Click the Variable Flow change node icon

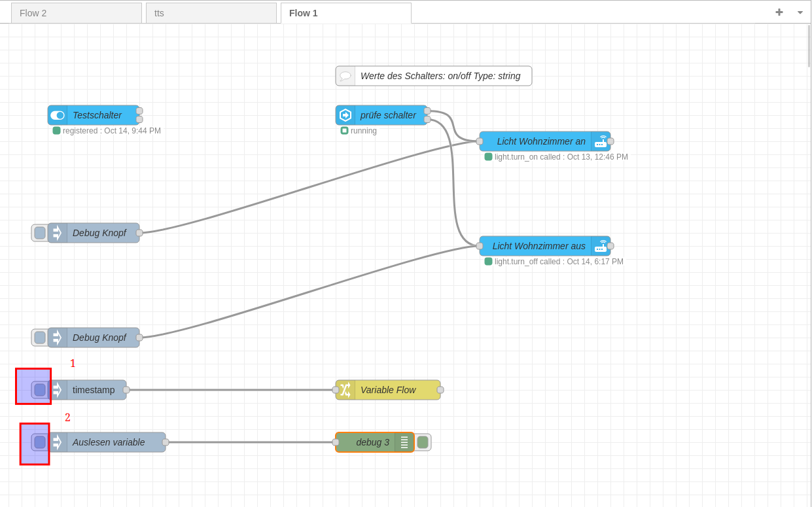[345, 390]
